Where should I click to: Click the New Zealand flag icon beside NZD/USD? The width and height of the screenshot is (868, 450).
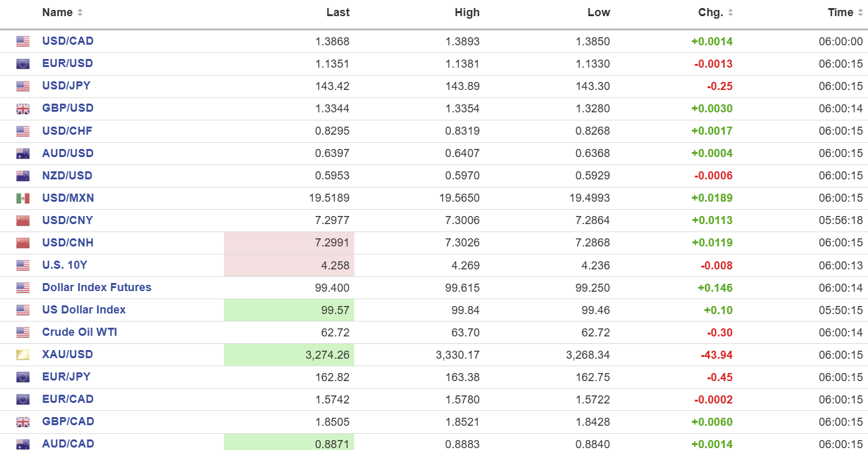coord(23,176)
